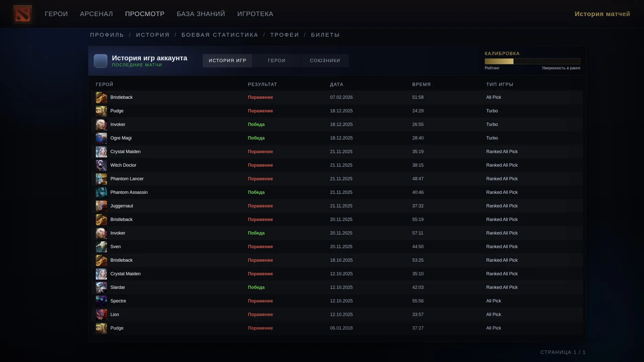This screenshot has width=644, height=362.
Task: Open the ИГРОТЕКА menu
Action: [255, 14]
